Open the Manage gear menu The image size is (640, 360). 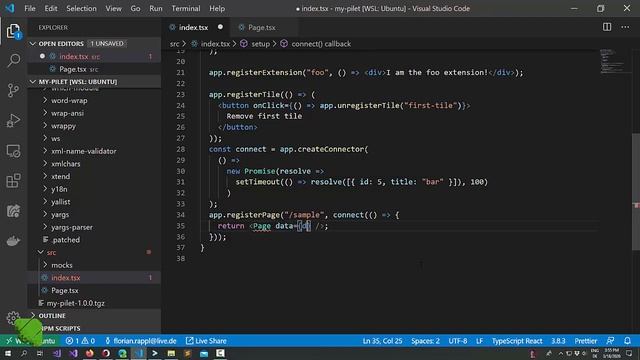click(x=13, y=317)
